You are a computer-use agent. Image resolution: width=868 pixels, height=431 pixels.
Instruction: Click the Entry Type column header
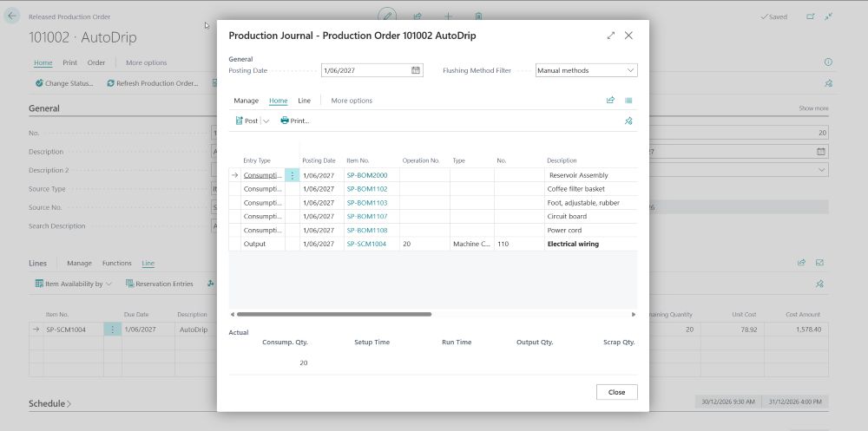coord(257,160)
